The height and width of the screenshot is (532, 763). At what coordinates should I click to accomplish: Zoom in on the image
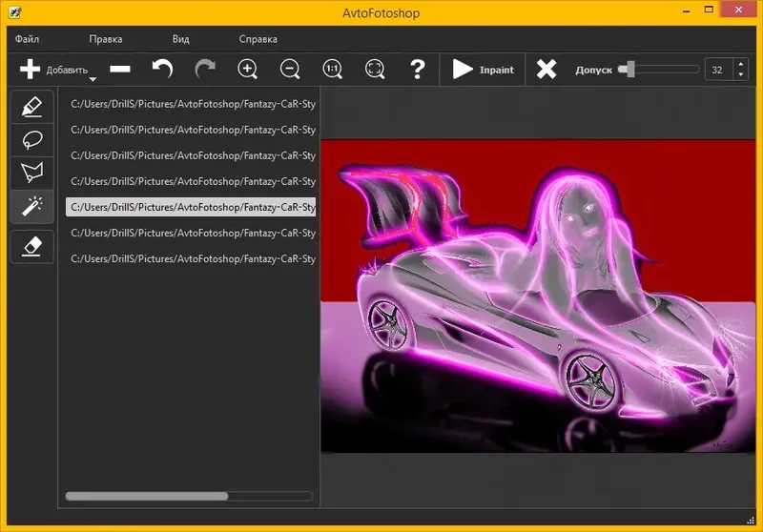tap(248, 69)
